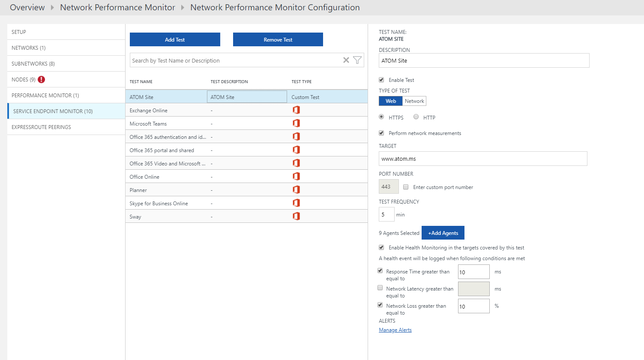Click the Remove Test button

[x=278, y=39]
